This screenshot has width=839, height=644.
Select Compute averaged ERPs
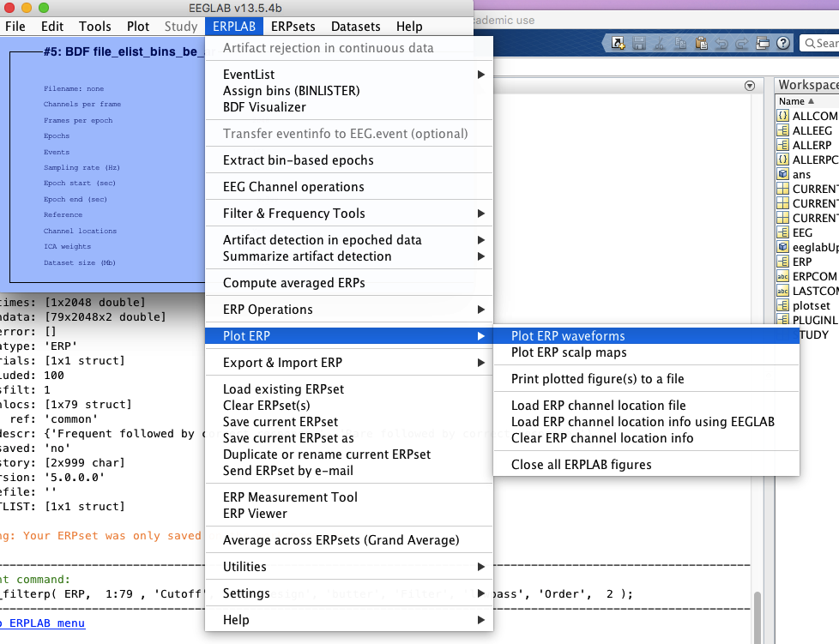point(349,283)
